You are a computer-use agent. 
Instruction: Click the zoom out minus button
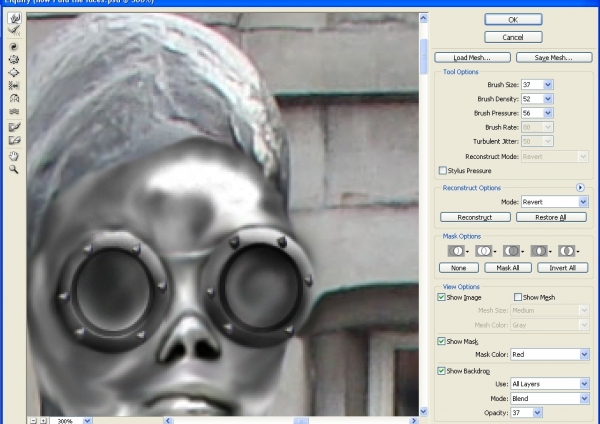[33, 421]
